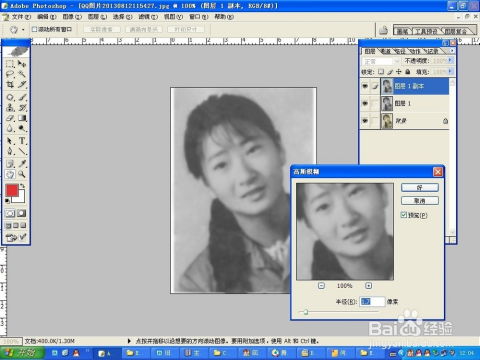Click the 半径 radius input field

[372, 301]
